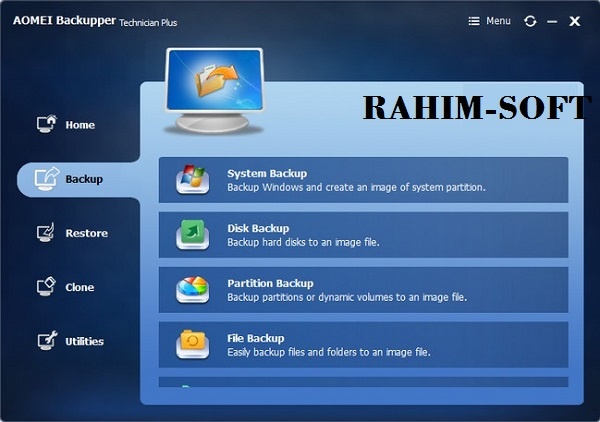Click the Home monitor icon

pyautogui.click(x=46, y=124)
